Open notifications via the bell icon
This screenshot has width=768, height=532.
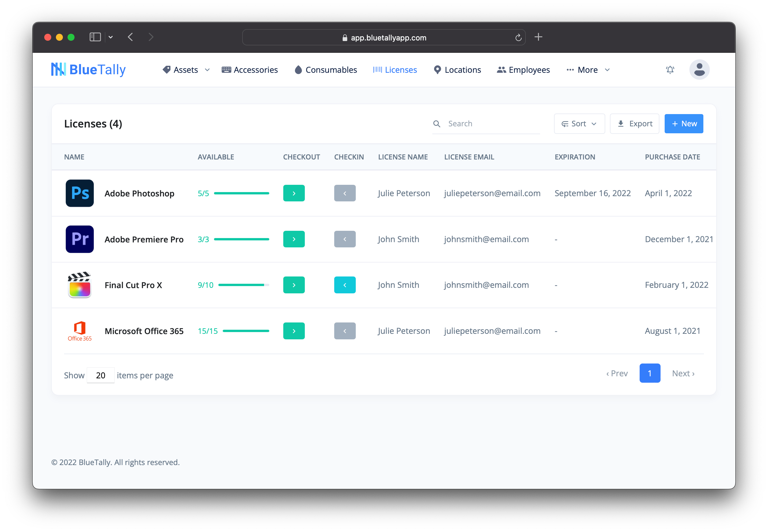point(670,70)
